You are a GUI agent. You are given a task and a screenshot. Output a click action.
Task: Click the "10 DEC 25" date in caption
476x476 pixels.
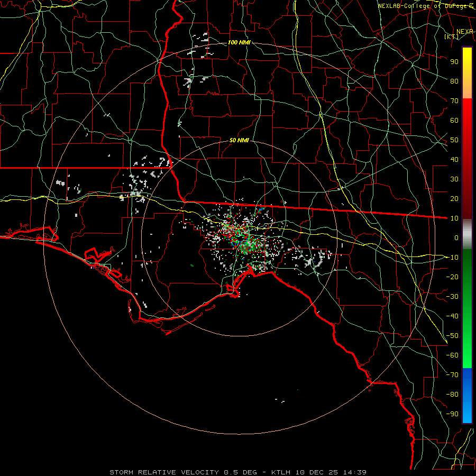point(317,472)
